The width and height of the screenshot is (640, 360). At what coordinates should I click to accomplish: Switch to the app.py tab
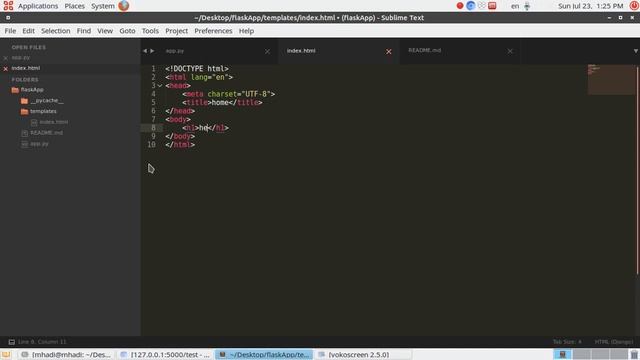click(175, 51)
